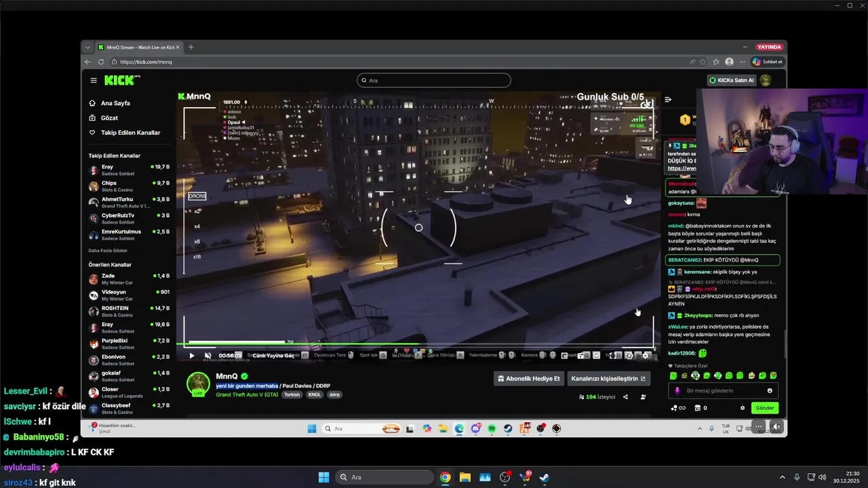Click Canlı Yayına Geç in player
Viewport: 868px width, 488px height.
pos(273,355)
